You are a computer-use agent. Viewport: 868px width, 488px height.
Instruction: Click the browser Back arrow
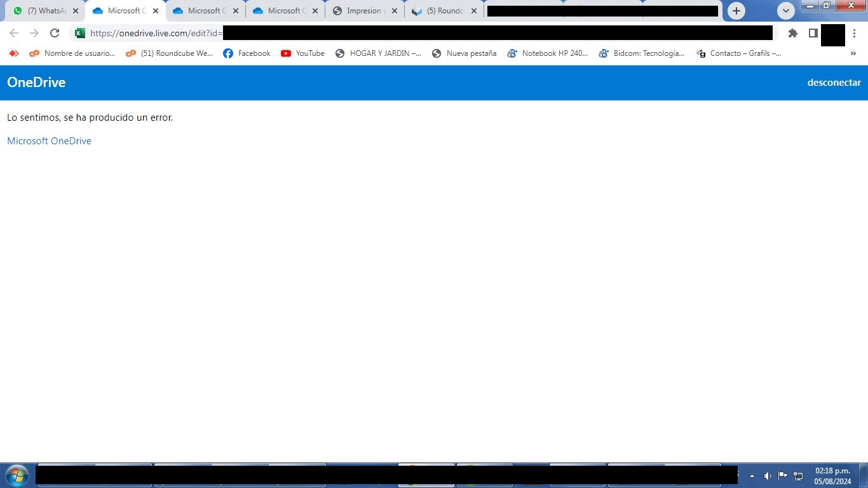pos(14,33)
